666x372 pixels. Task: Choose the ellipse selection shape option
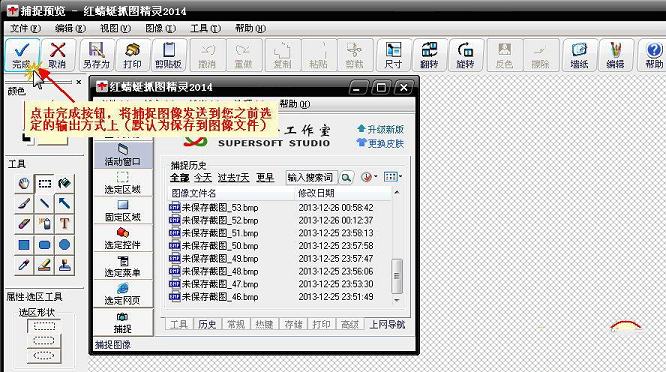[x=44, y=356]
